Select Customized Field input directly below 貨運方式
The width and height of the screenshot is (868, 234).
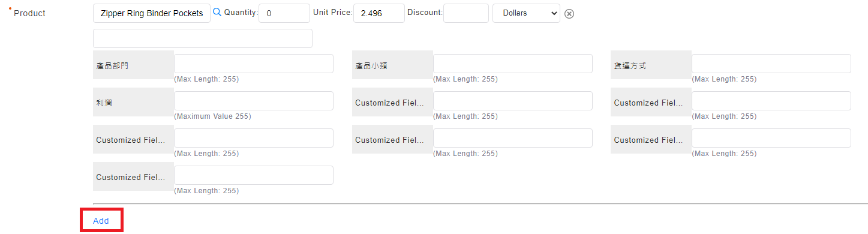coord(771,101)
